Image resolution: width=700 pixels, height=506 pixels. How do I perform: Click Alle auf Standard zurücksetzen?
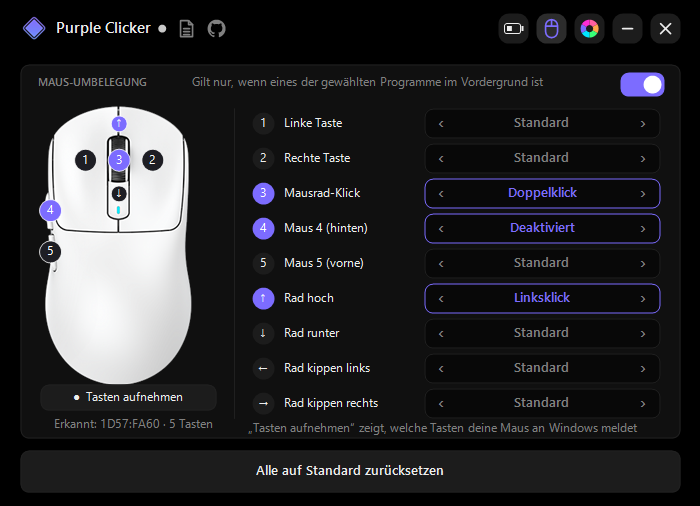tap(350, 471)
